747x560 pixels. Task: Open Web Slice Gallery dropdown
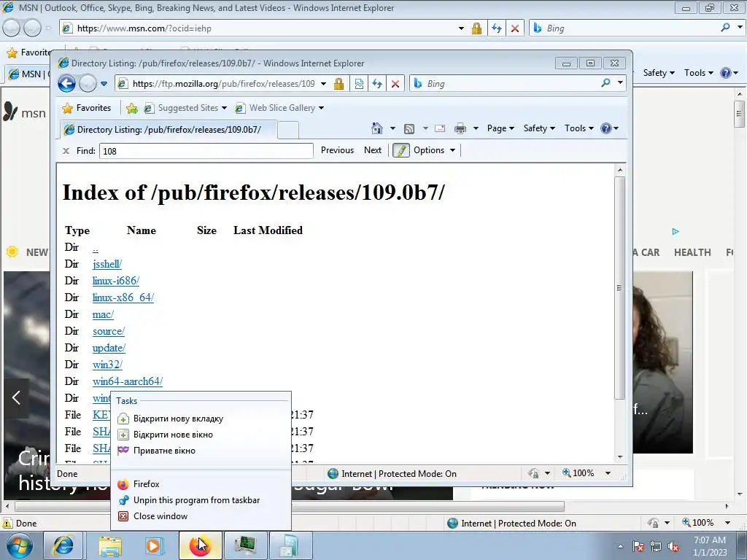[279, 108]
